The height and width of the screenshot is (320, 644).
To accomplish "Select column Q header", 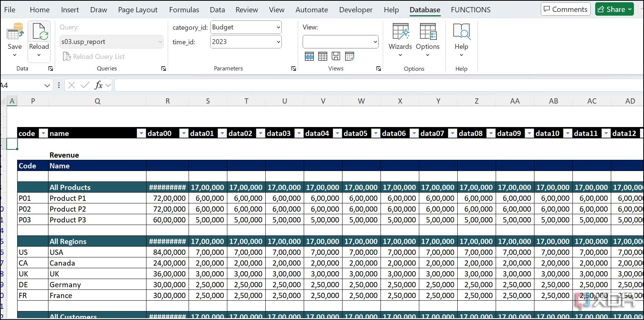I will click(x=97, y=101).
